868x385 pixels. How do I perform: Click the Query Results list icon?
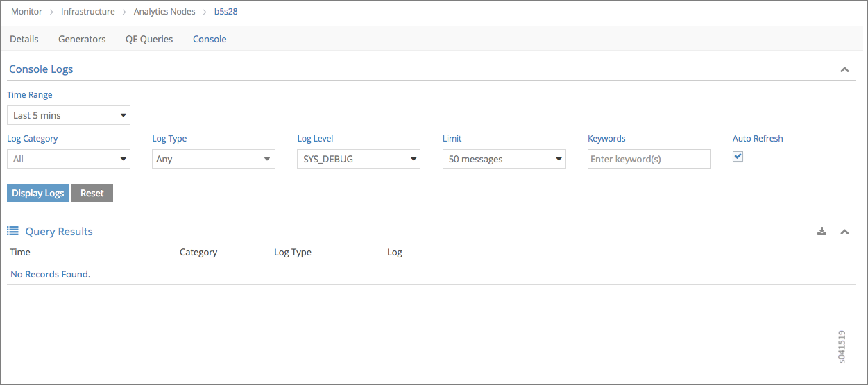click(x=12, y=231)
